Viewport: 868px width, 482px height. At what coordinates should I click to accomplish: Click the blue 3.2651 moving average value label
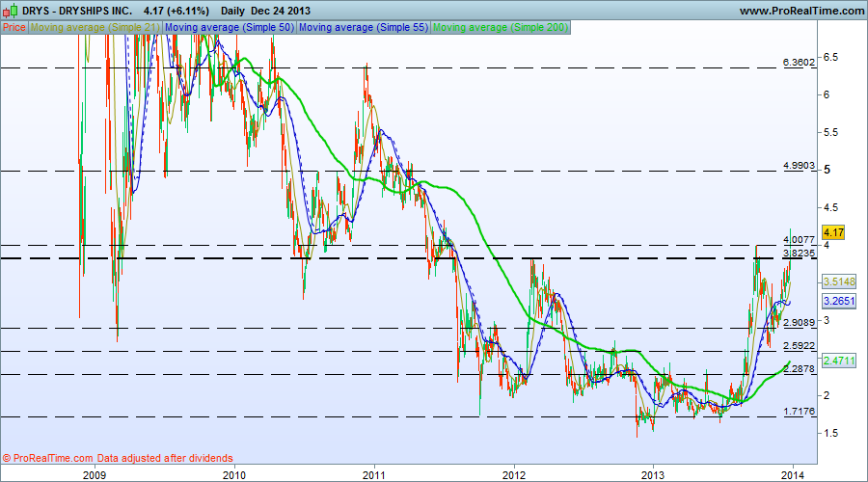click(x=839, y=301)
